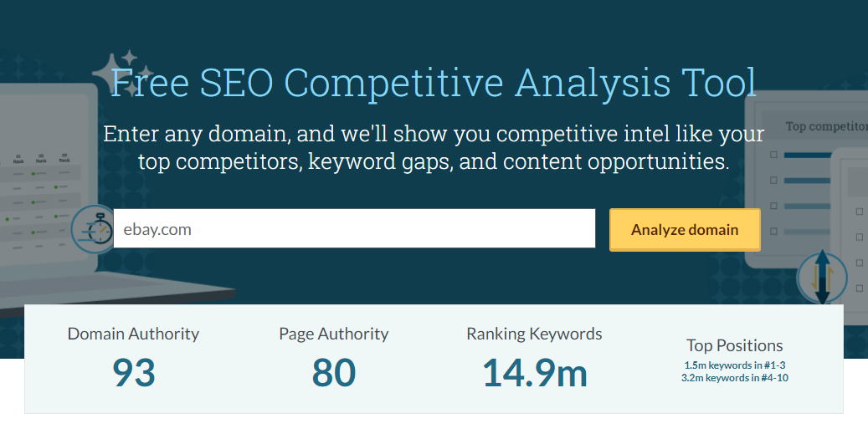Click the darkest top bar in competitors list
Screen dimensions: 868x439
pyautogui.click(x=805, y=155)
